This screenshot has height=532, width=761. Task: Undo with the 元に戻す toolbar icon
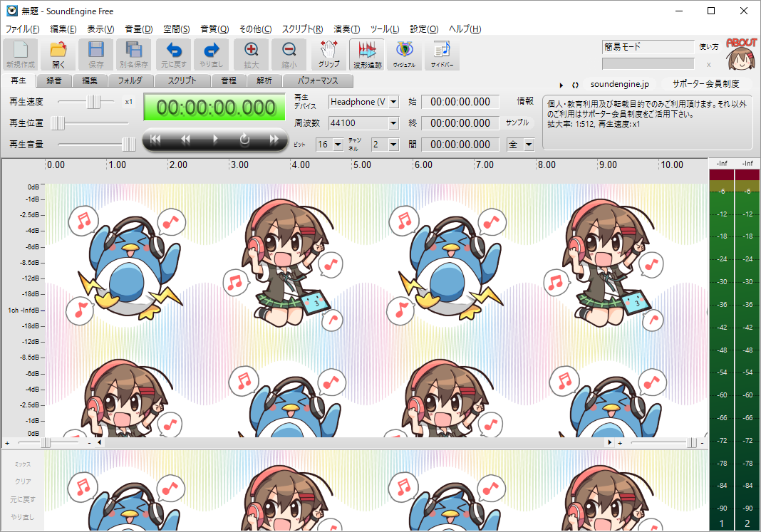174,54
